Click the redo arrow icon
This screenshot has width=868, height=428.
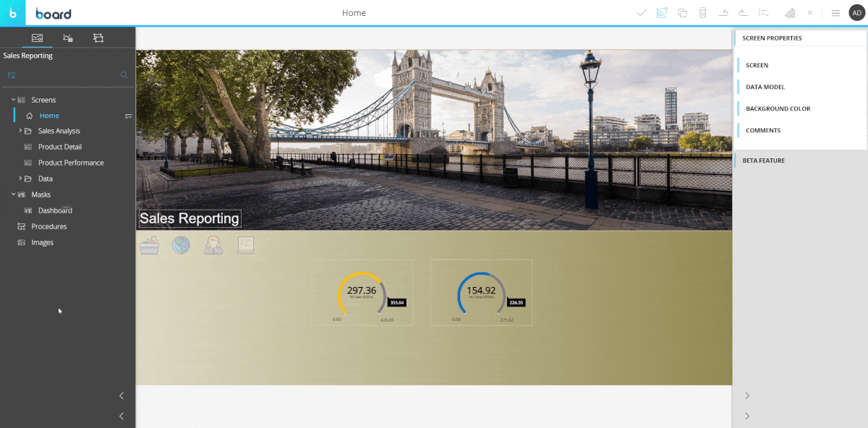pyautogui.click(x=743, y=13)
